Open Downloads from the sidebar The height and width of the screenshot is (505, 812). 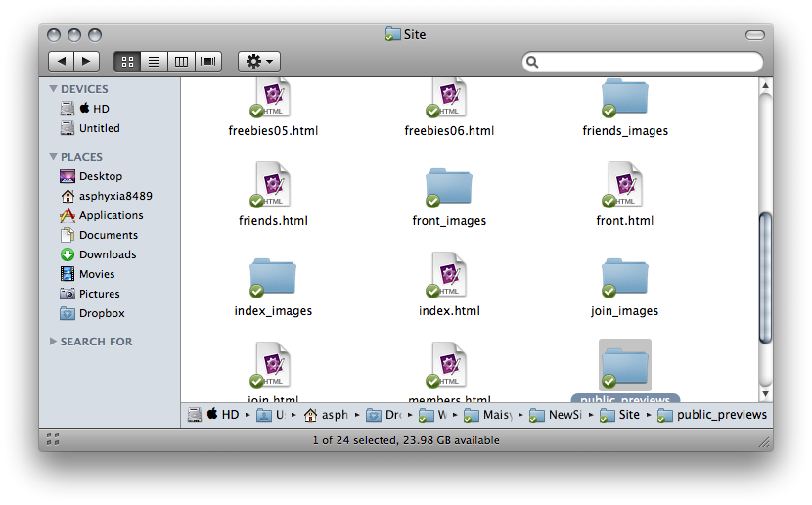click(x=98, y=254)
